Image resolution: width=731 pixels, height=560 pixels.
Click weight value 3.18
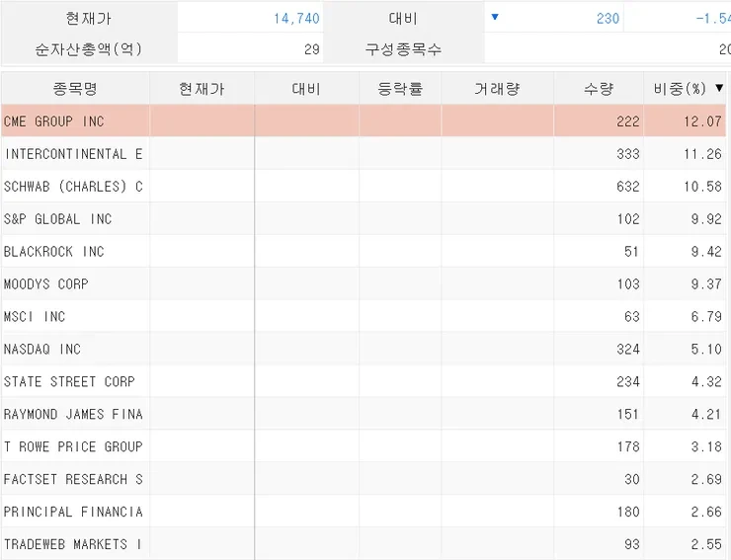pyautogui.click(x=706, y=446)
